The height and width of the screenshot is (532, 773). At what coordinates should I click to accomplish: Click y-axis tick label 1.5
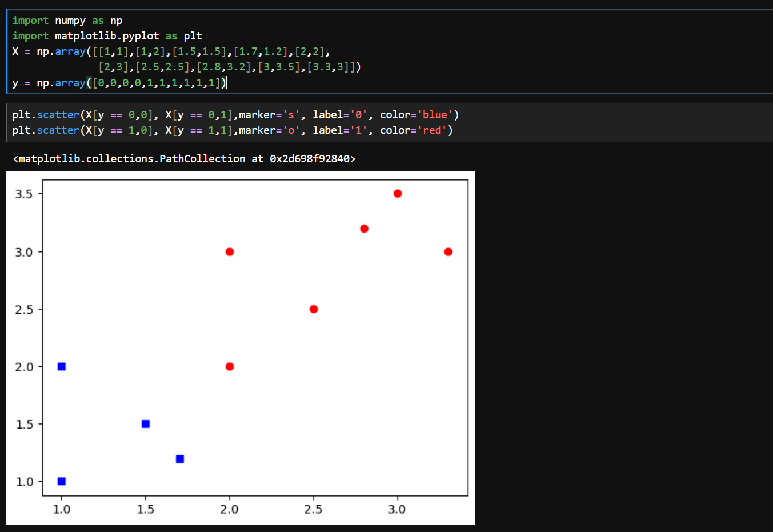[24, 424]
